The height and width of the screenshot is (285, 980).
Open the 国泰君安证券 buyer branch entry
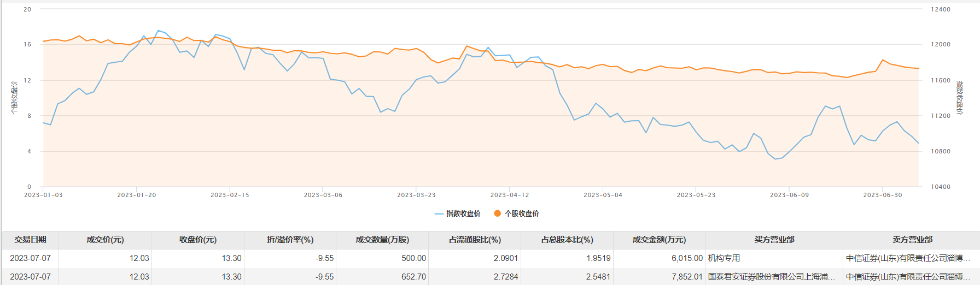771,277
